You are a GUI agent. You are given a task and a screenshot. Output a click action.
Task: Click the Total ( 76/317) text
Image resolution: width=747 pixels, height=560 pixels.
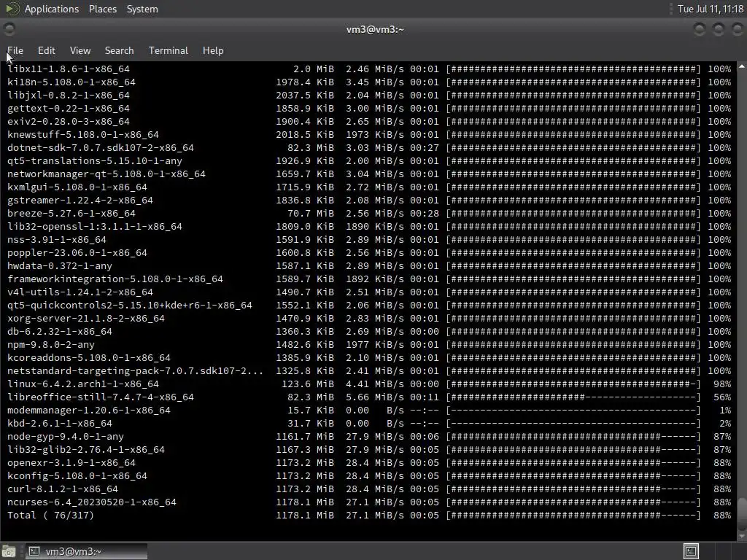(x=50, y=516)
